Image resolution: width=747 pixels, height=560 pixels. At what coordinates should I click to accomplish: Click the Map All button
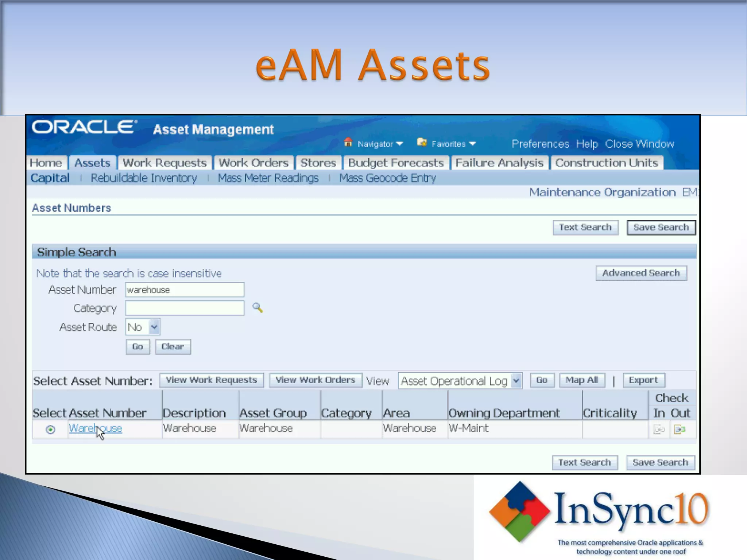coord(582,380)
